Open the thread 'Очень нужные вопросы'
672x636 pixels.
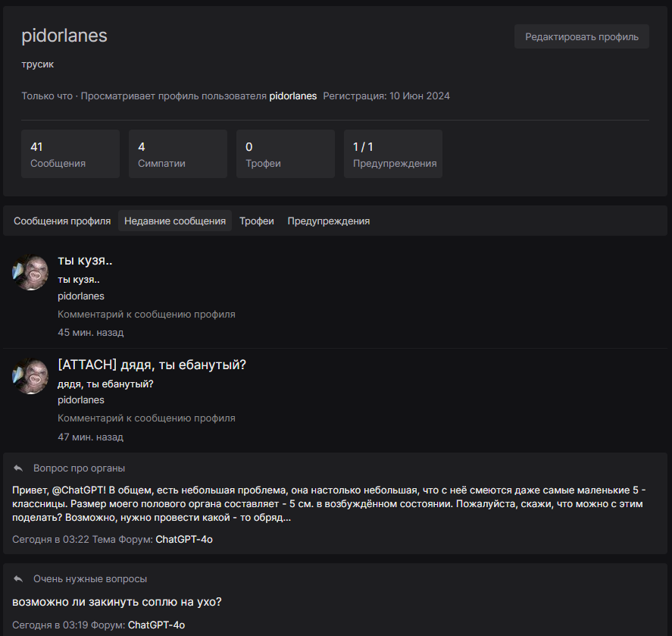point(90,579)
